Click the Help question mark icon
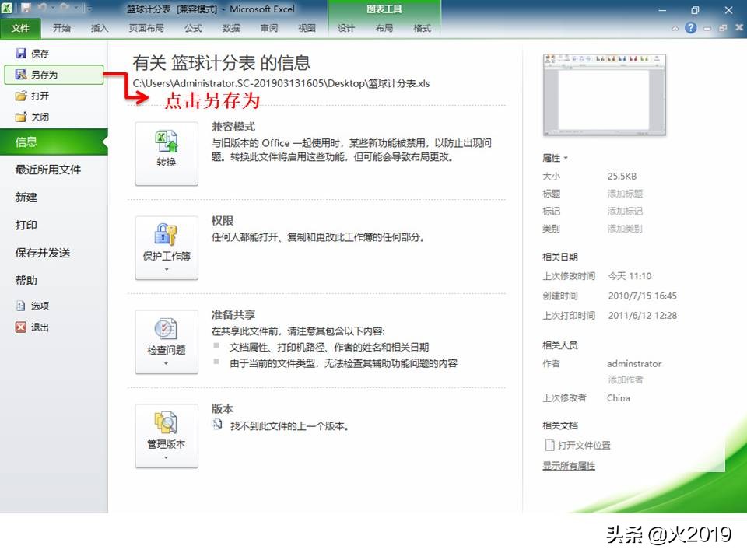 point(690,28)
